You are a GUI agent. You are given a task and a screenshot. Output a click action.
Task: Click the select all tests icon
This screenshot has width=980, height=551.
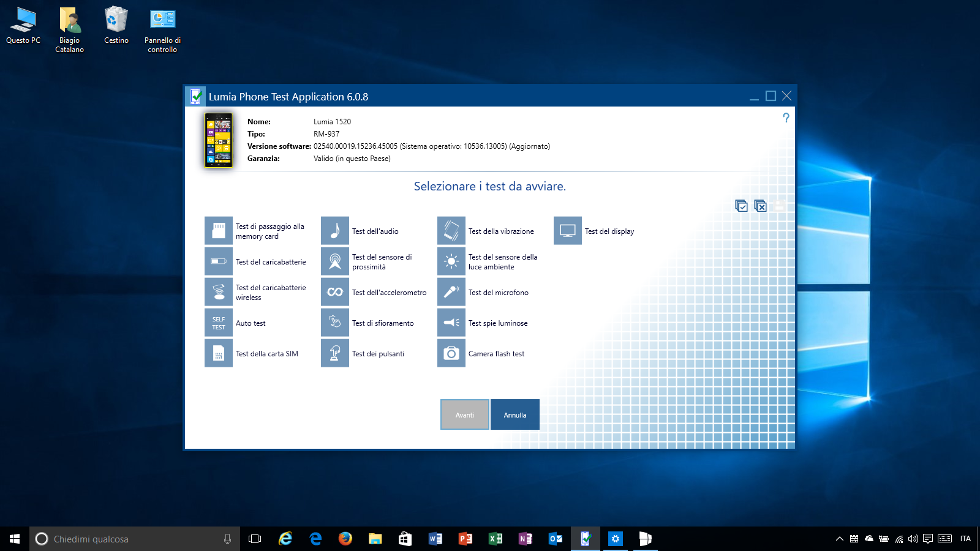tap(741, 206)
